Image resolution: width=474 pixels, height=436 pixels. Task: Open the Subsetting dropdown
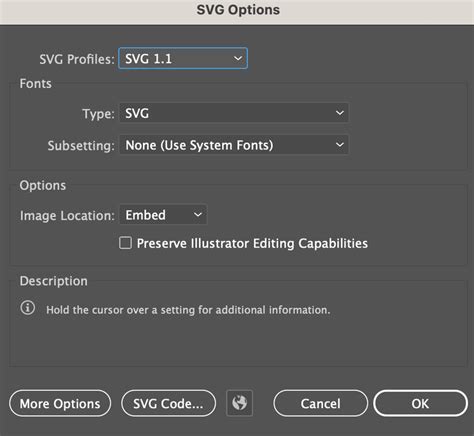click(234, 145)
